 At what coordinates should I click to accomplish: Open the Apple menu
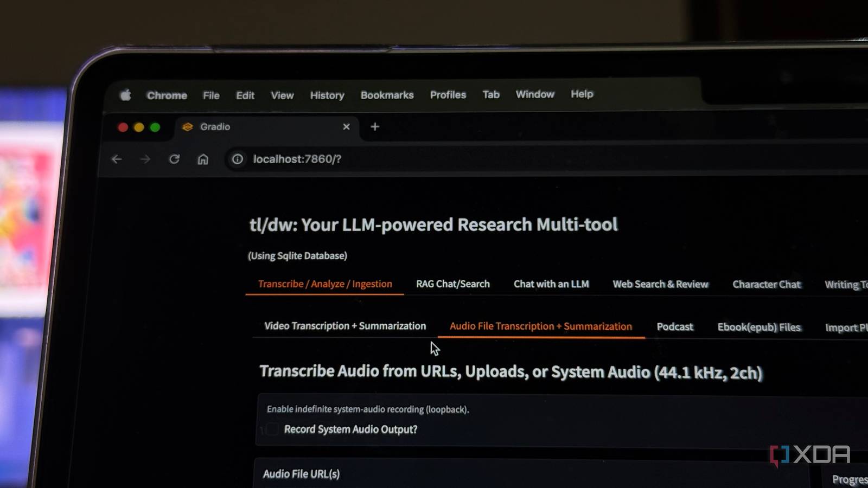coord(125,94)
